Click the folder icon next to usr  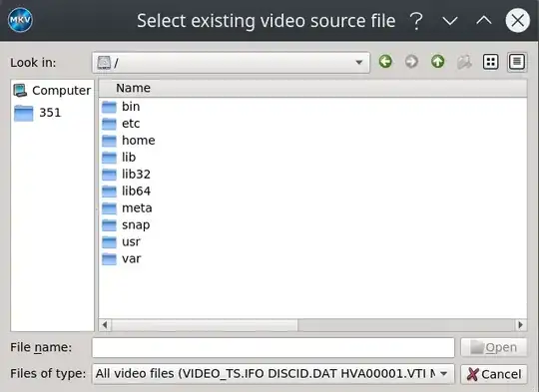(110, 241)
